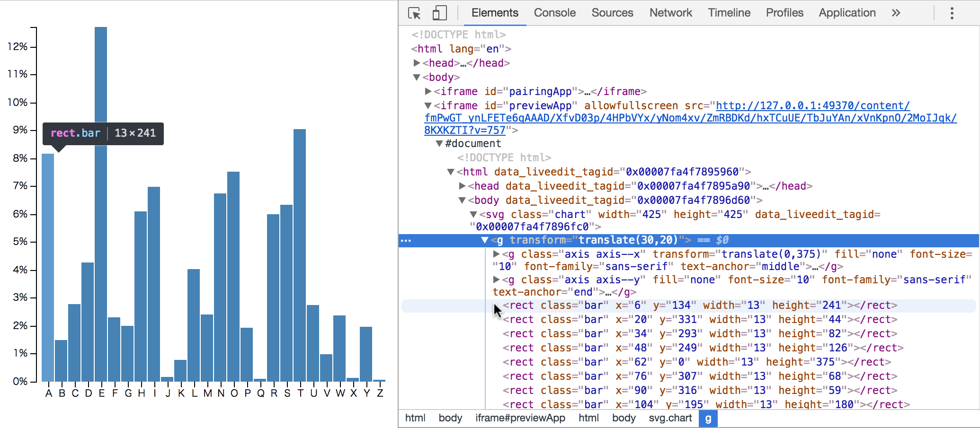Click bar O in the chart
Image resolution: width=980 pixels, height=428 pixels.
233,277
